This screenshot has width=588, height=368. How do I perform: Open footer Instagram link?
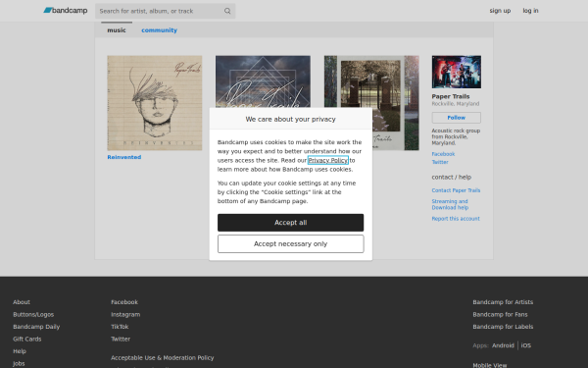tap(125, 314)
